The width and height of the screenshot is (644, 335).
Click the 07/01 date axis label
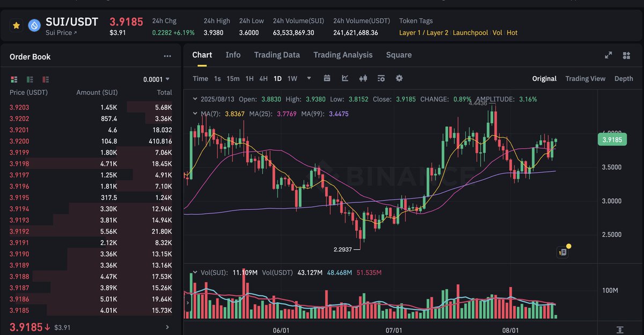[x=394, y=330]
